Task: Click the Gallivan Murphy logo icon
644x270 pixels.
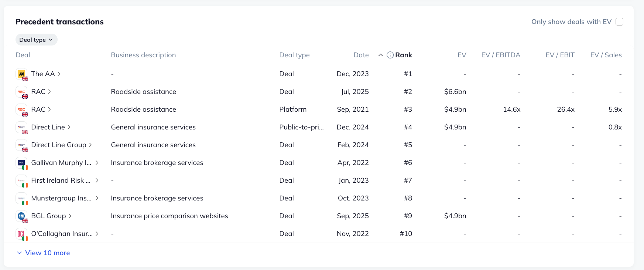Action: 21,163
